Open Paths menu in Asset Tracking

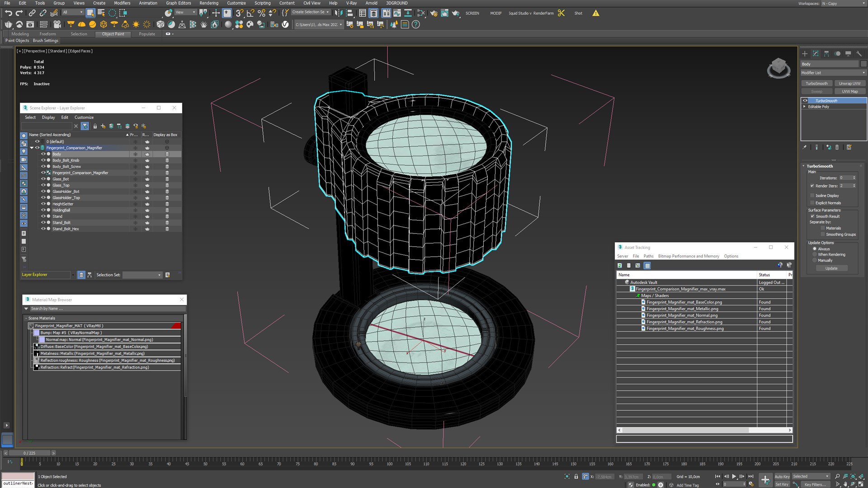tap(648, 256)
